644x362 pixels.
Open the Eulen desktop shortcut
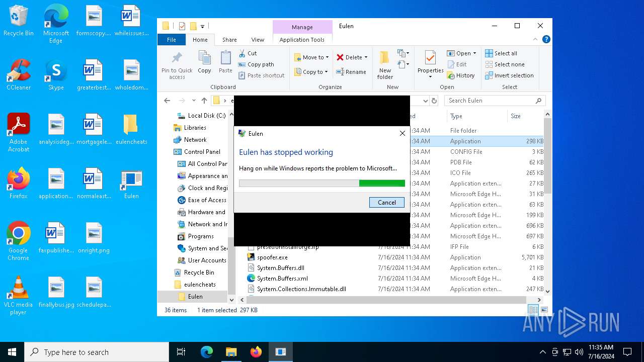(x=131, y=184)
